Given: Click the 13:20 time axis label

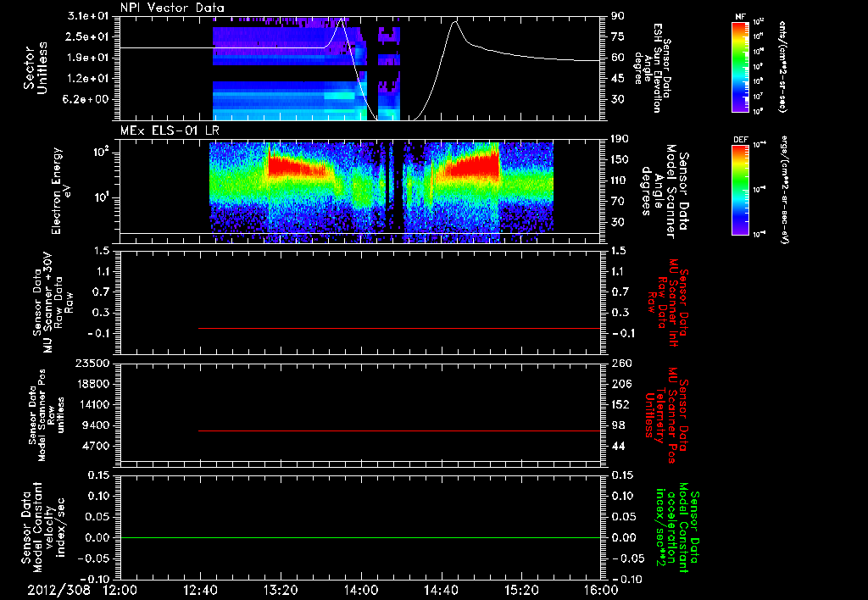Looking at the screenshot, I should tap(281, 590).
